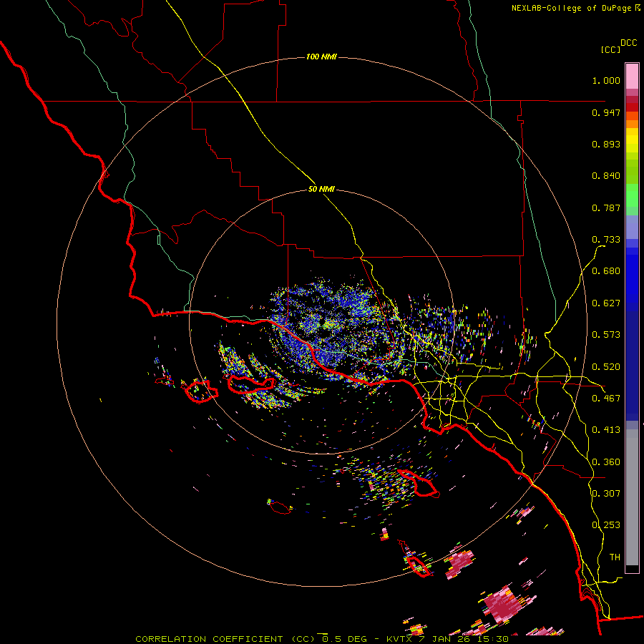Viewport: 644px width, 644px height.
Task: Click the [CC] legend unit label
Action: pyautogui.click(x=611, y=49)
